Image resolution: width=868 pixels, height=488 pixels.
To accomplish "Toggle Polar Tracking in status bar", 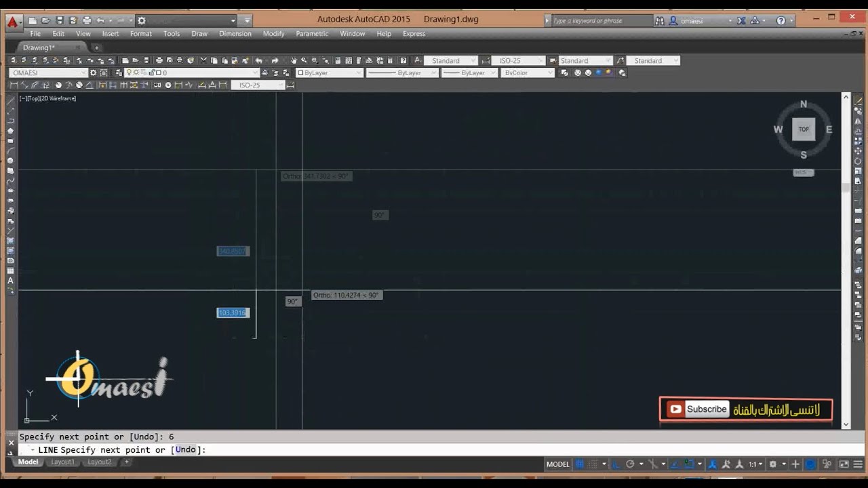I will coord(630,464).
